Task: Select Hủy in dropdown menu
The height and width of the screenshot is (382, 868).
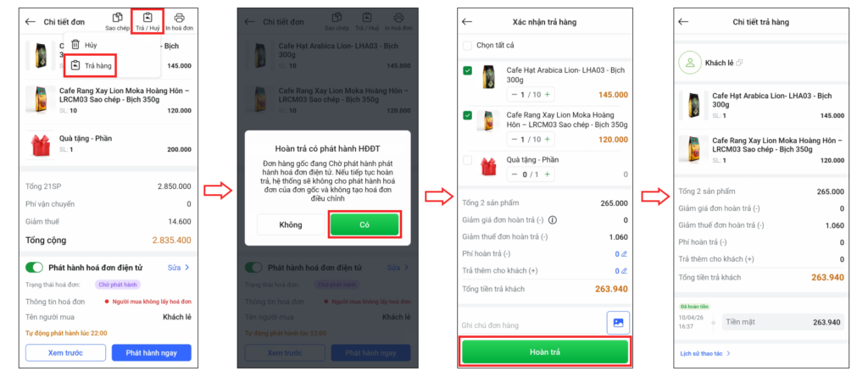Action: [84, 45]
